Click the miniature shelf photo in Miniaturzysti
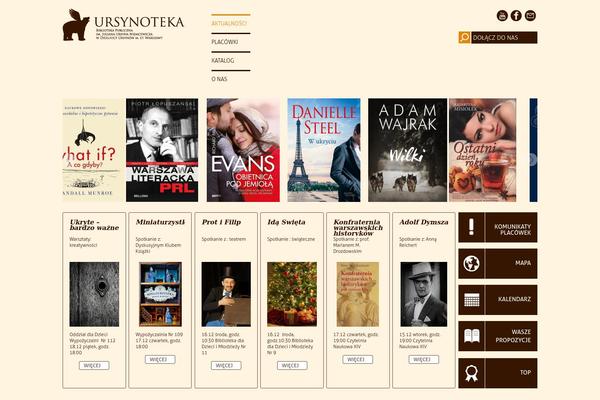 click(160, 294)
